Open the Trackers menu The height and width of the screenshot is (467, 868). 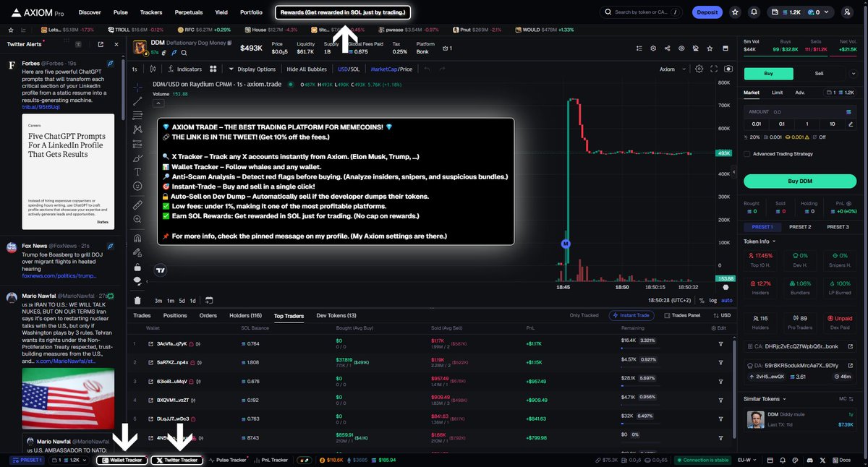151,12
